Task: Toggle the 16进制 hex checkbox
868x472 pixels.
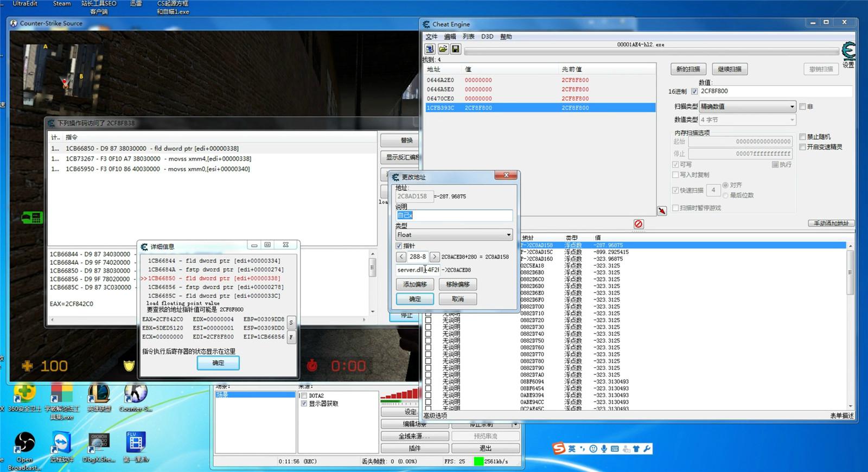Action: (694, 92)
